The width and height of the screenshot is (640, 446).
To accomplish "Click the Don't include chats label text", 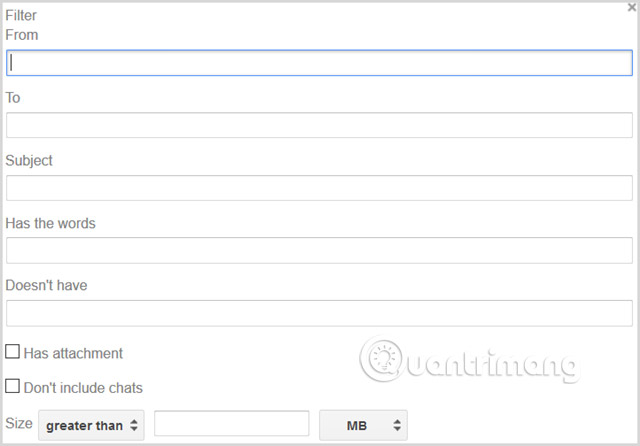I will pos(83,387).
